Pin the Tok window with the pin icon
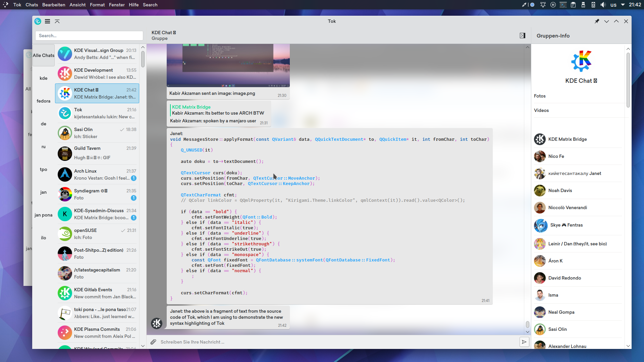Image resolution: width=644 pixels, height=362 pixels. 597,21
